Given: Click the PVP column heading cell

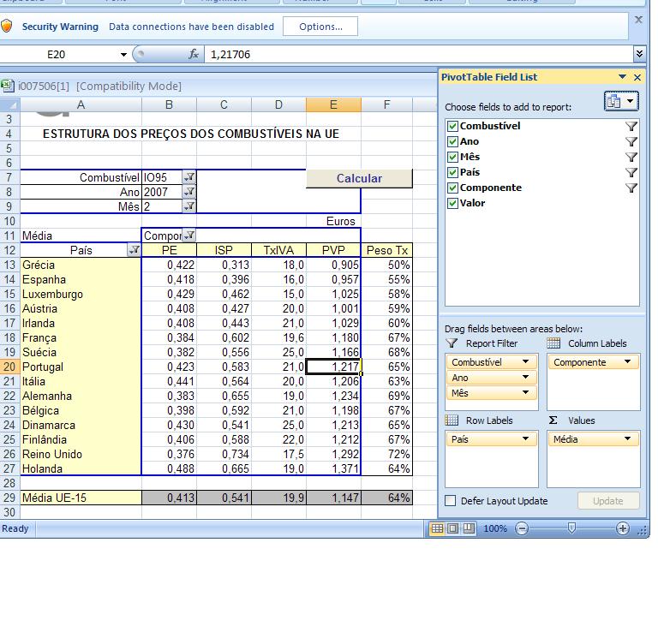Looking at the screenshot, I should (x=333, y=250).
